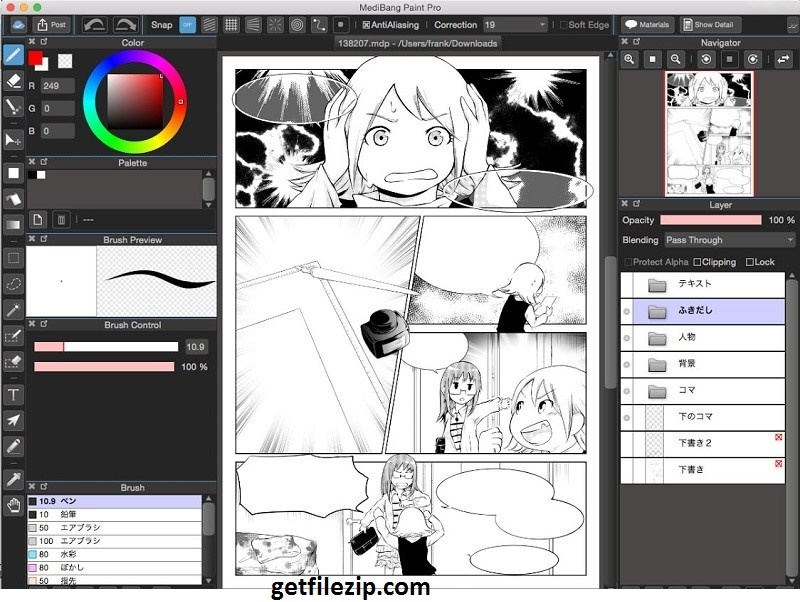The image size is (800, 602).
Task: Turn off Snap with the OFF button
Action: coord(187,24)
